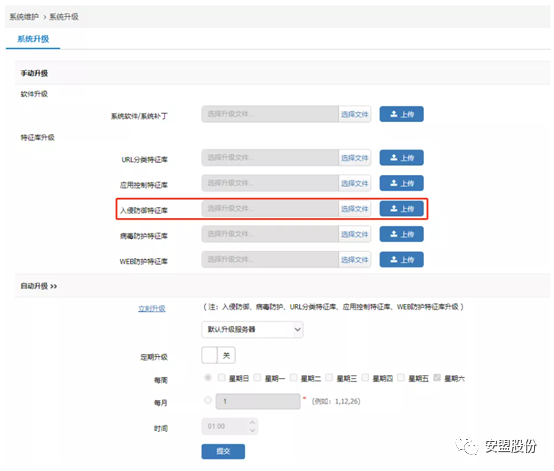Upload the 系统软件/系统补丁 file
This screenshot has width=554, height=471.
point(401,114)
